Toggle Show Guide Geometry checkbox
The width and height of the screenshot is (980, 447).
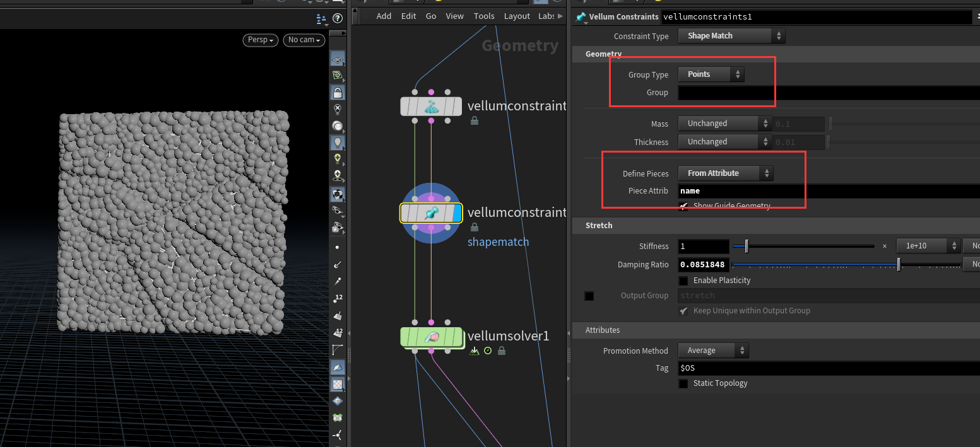point(683,206)
